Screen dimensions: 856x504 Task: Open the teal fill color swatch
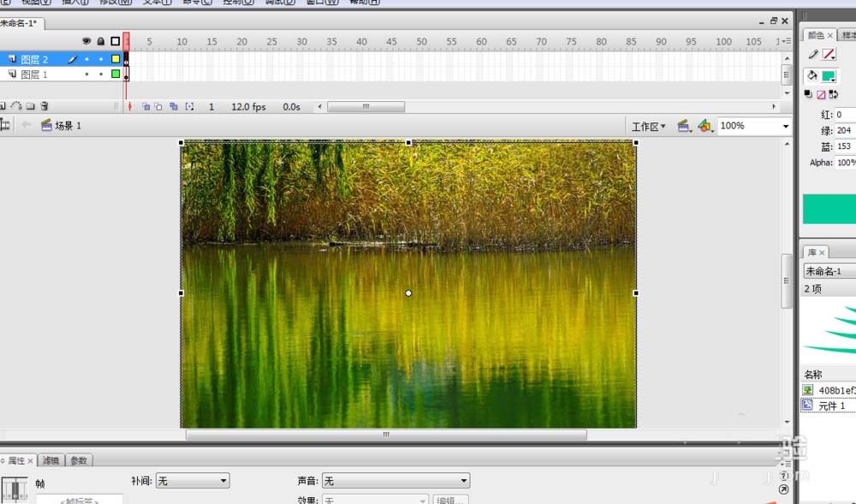pyautogui.click(x=829, y=76)
